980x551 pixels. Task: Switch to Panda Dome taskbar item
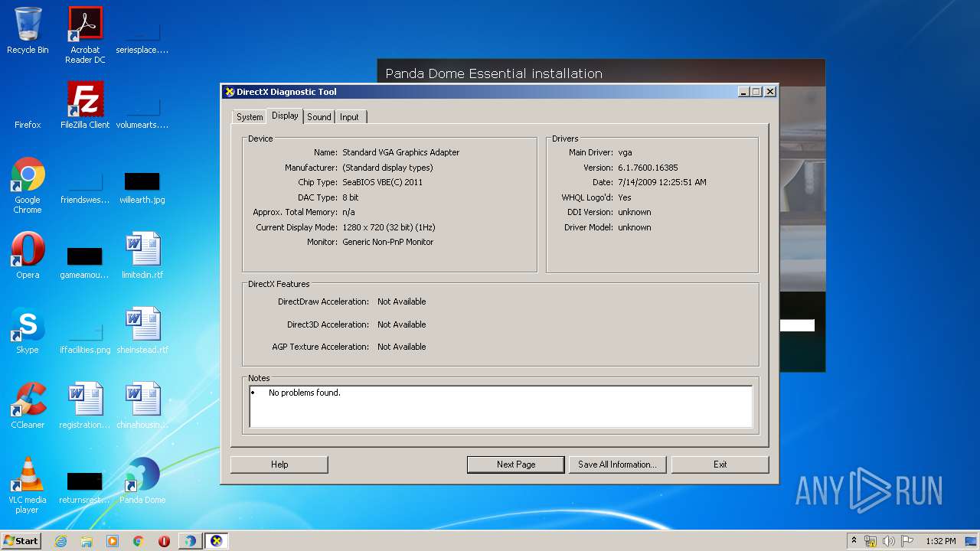coord(190,541)
